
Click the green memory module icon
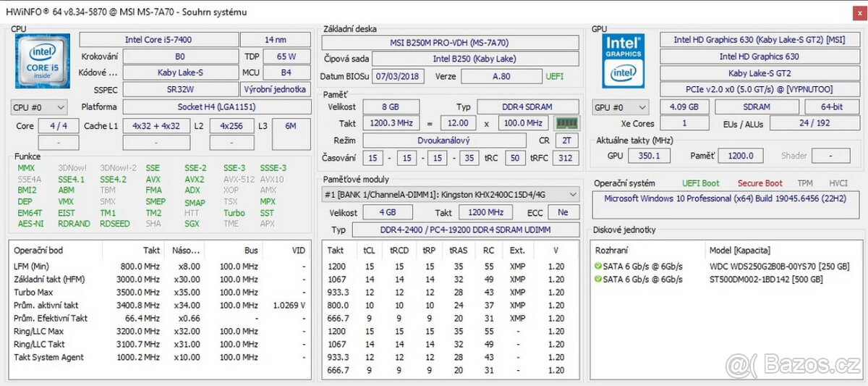tap(566, 123)
